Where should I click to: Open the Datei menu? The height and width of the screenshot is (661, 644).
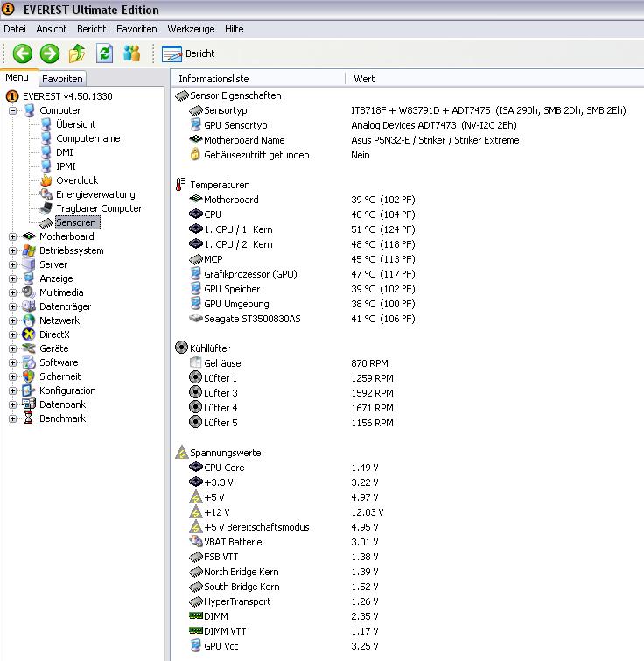coord(15,29)
